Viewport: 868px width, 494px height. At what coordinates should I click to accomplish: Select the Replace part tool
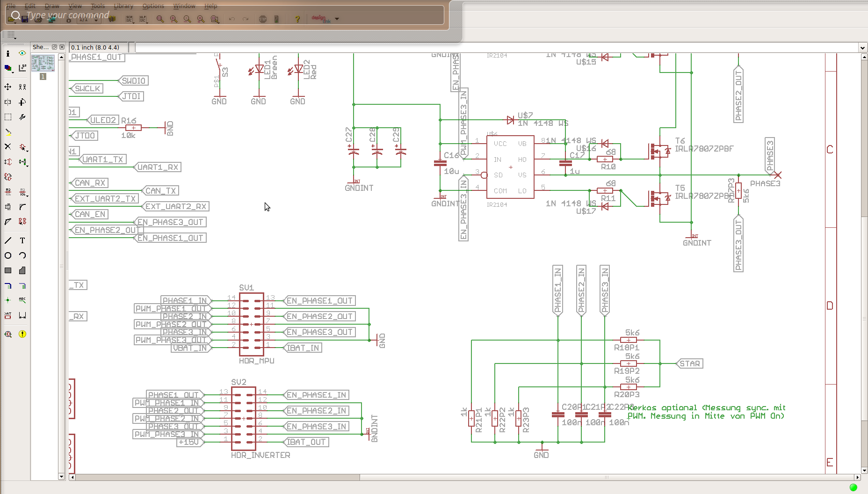pos(22,162)
